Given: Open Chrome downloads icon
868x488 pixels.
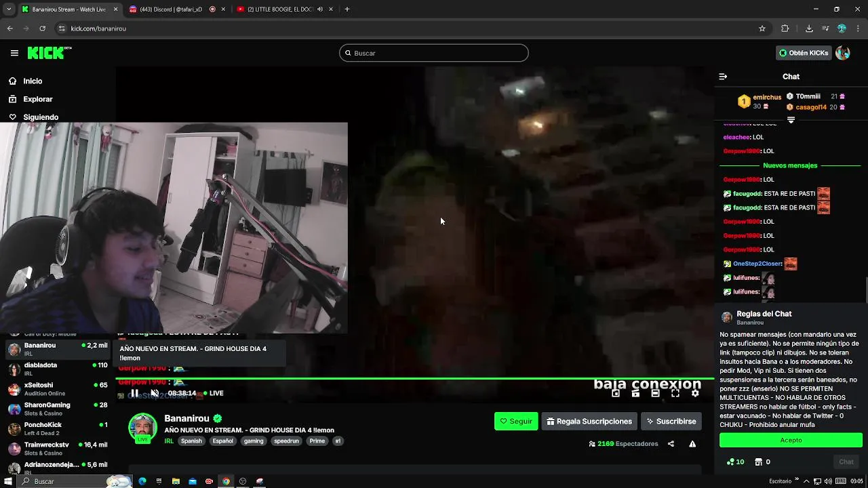Looking at the screenshot, I should [809, 28].
